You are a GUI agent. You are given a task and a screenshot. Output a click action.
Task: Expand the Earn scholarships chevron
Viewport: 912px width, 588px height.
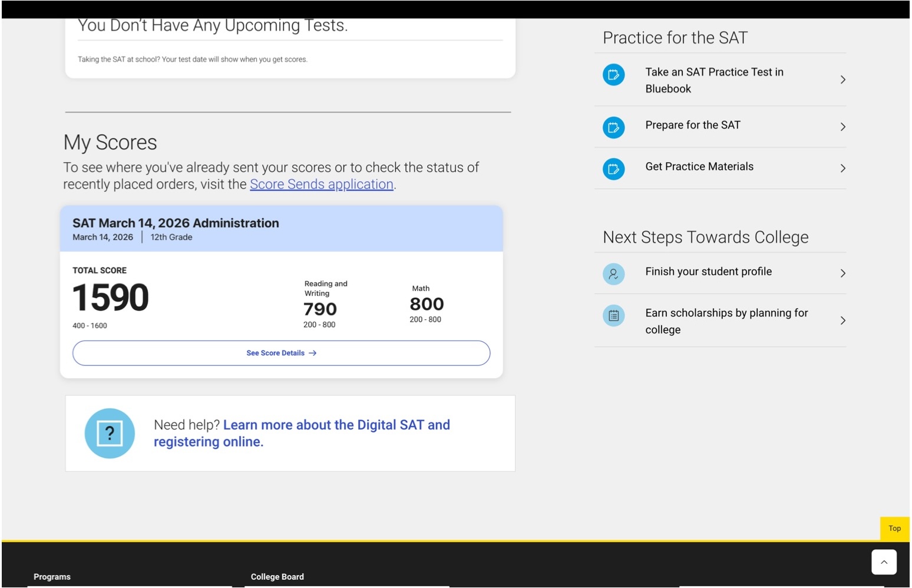click(842, 321)
